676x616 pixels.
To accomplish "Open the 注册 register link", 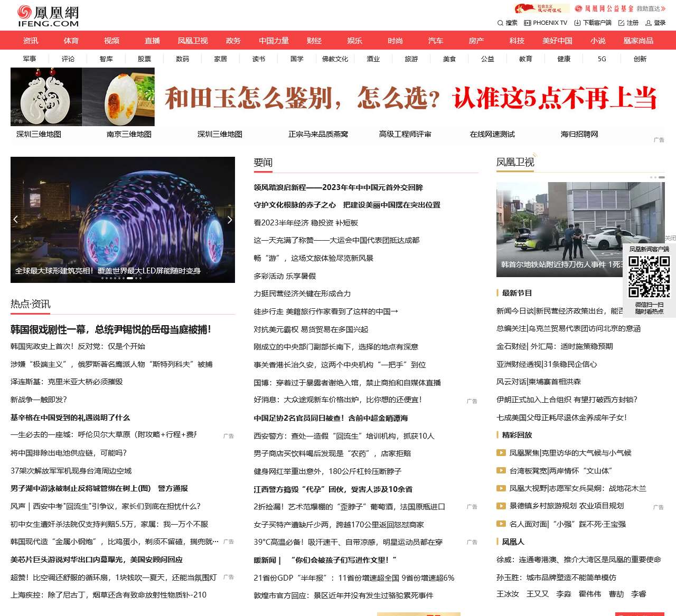I will tap(628, 23).
